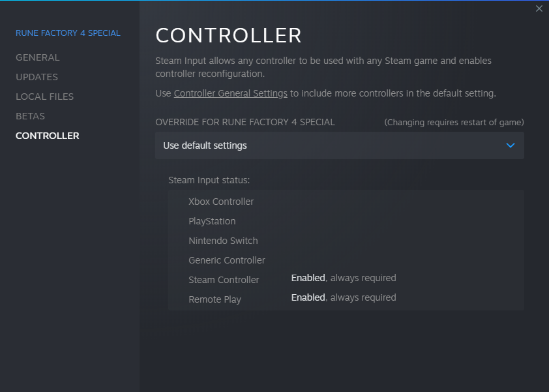
Task: Click the 'Steam Input status:' label
Action: click(209, 180)
